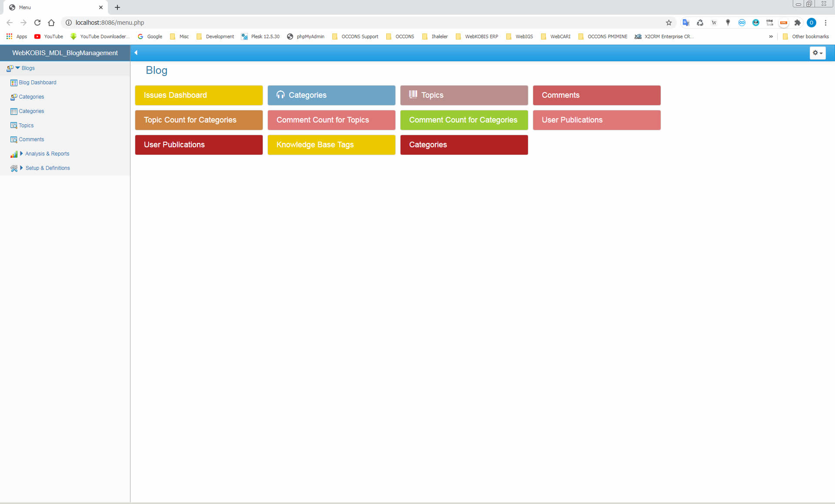
Task: Open Comment Count for Topics tile
Action: point(331,120)
